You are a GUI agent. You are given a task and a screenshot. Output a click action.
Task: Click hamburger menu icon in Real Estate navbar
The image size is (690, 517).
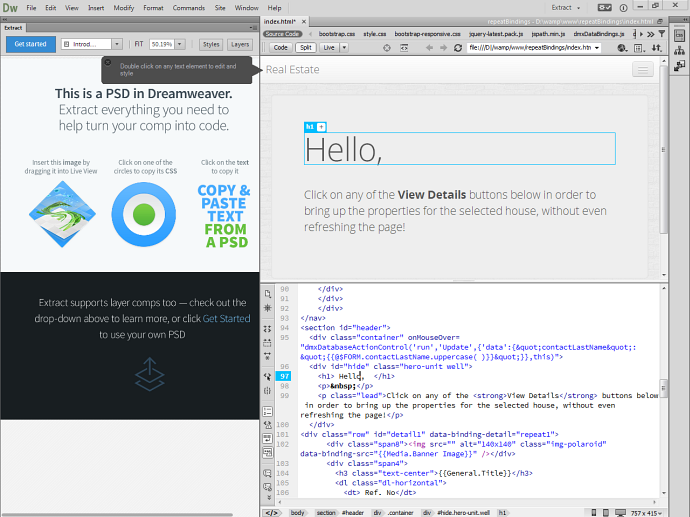642,70
